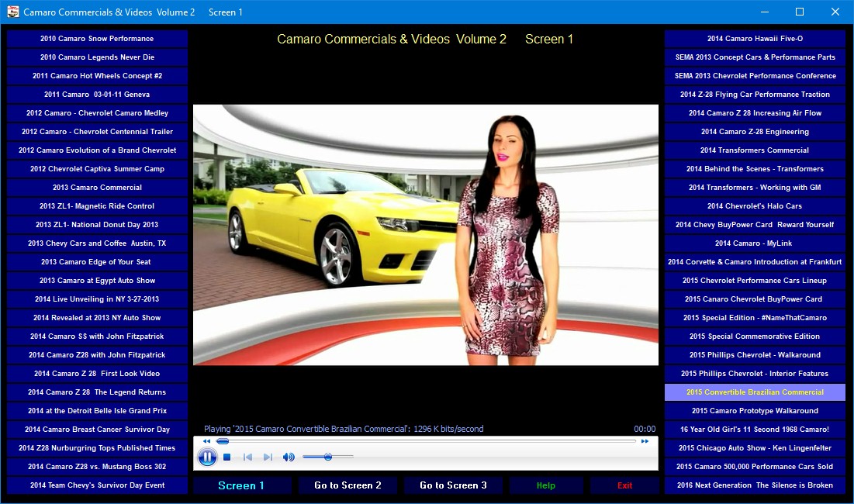Play 2014 Camaro SS with John Fitzpatrick
Image resolution: width=854 pixels, height=504 pixels.
[x=97, y=337]
